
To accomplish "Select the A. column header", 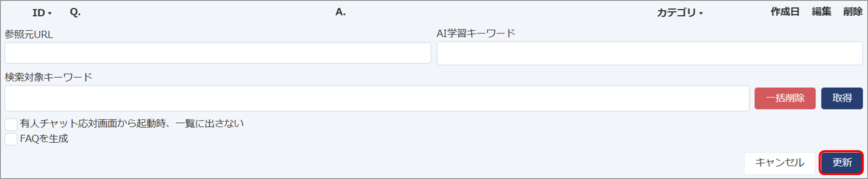I will (340, 12).
